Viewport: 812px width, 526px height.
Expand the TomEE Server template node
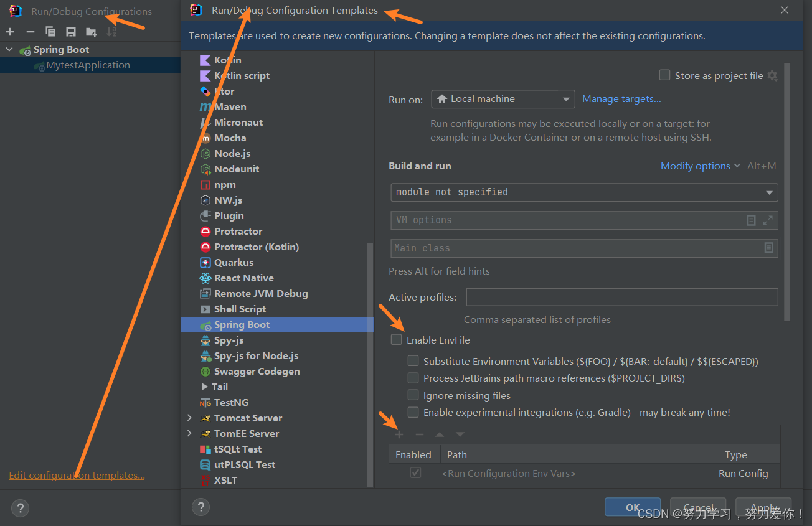[189, 433]
